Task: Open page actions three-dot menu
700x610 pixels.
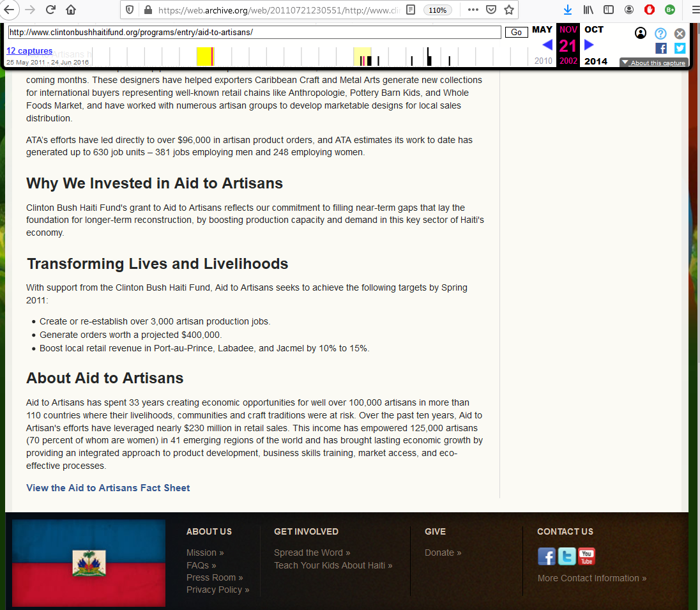Action: pos(473,10)
